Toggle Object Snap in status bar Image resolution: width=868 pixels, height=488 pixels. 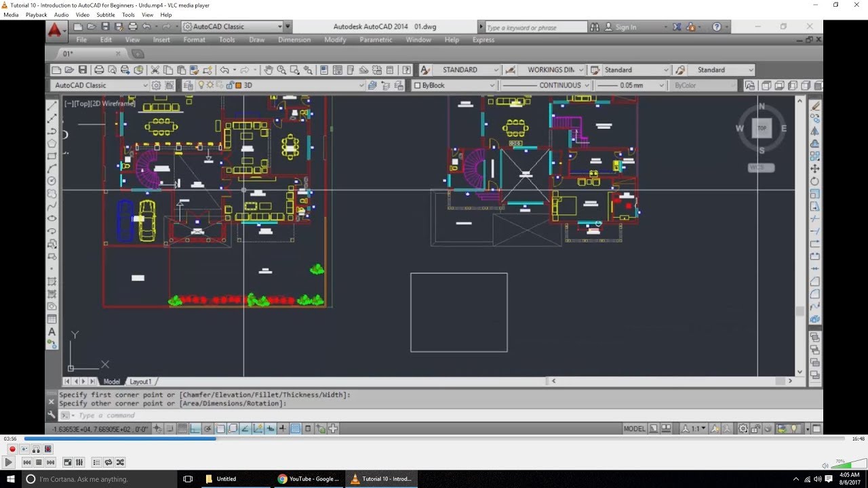coord(220,428)
